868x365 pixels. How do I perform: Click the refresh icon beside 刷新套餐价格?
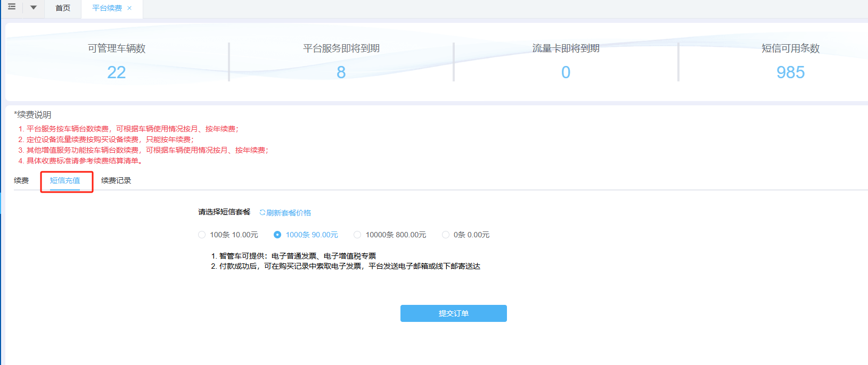point(262,213)
